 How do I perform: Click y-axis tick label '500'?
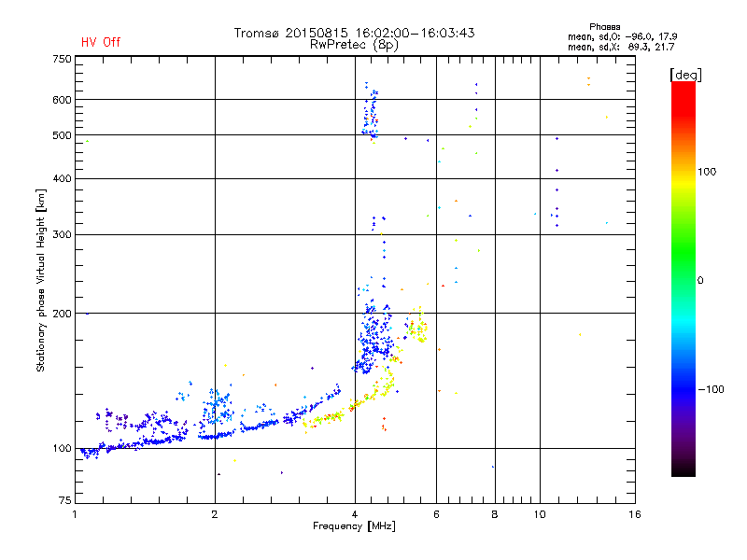pyautogui.click(x=62, y=135)
